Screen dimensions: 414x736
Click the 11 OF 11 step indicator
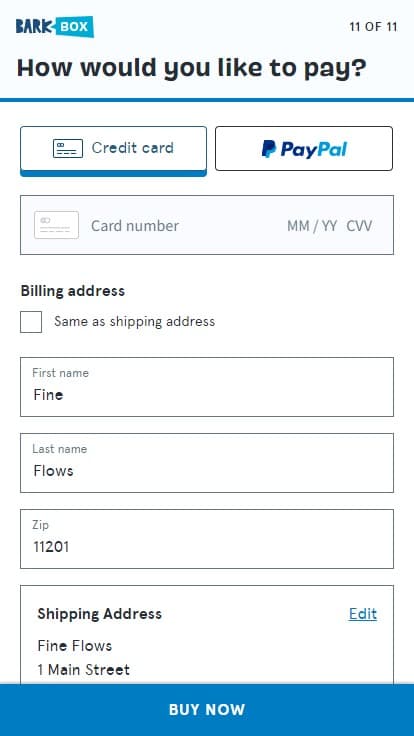[373, 27]
